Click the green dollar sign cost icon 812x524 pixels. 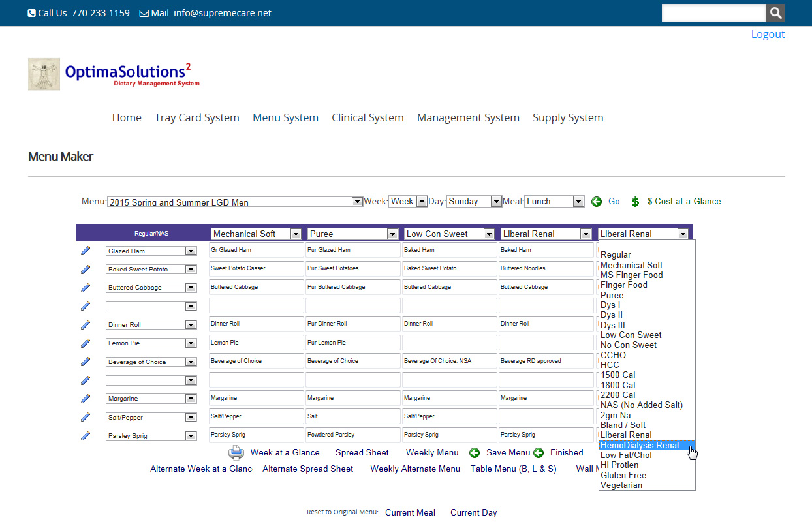pos(635,202)
